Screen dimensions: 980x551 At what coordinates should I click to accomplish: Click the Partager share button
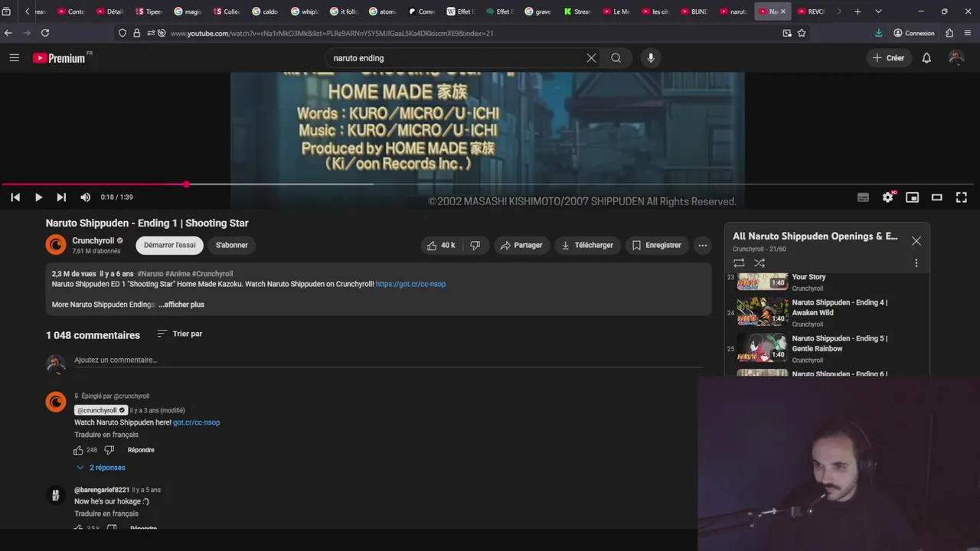pos(521,245)
